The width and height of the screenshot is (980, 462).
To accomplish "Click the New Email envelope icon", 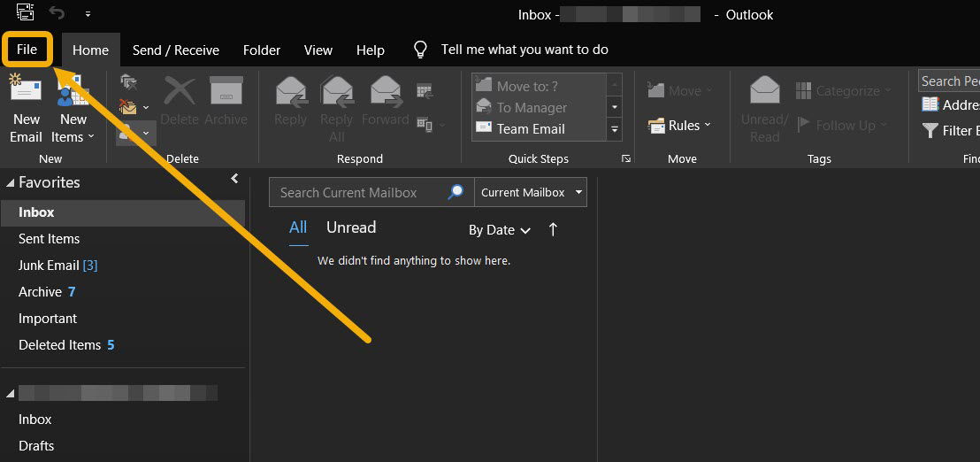I will pyautogui.click(x=26, y=92).
